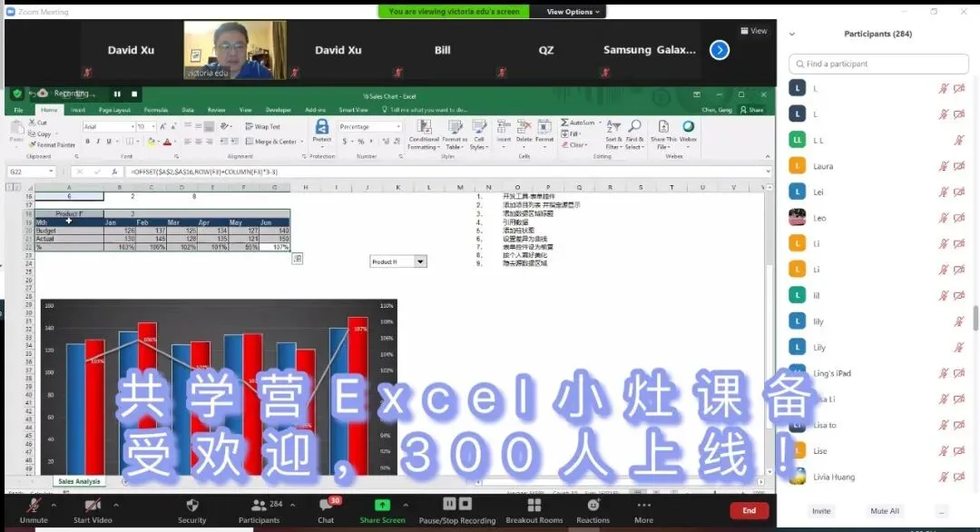980x532 pixels.
Task: Open the Product H dropdown on worksheet
Action: [x=420, y=262]
